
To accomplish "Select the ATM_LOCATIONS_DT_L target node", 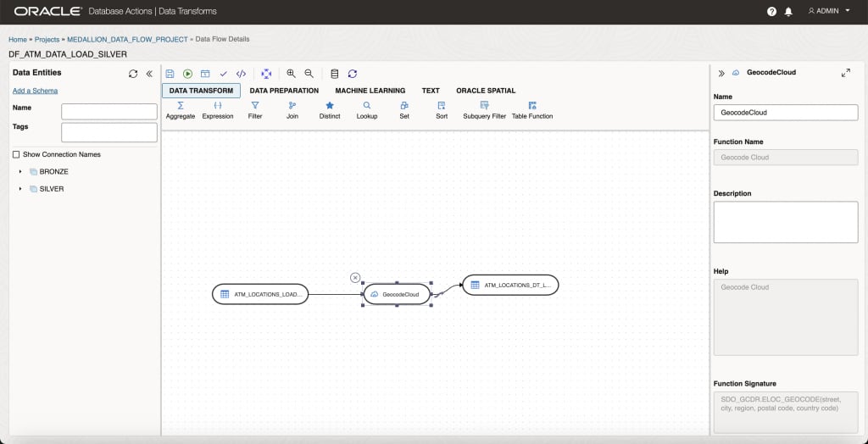I will tap(510, 285).
